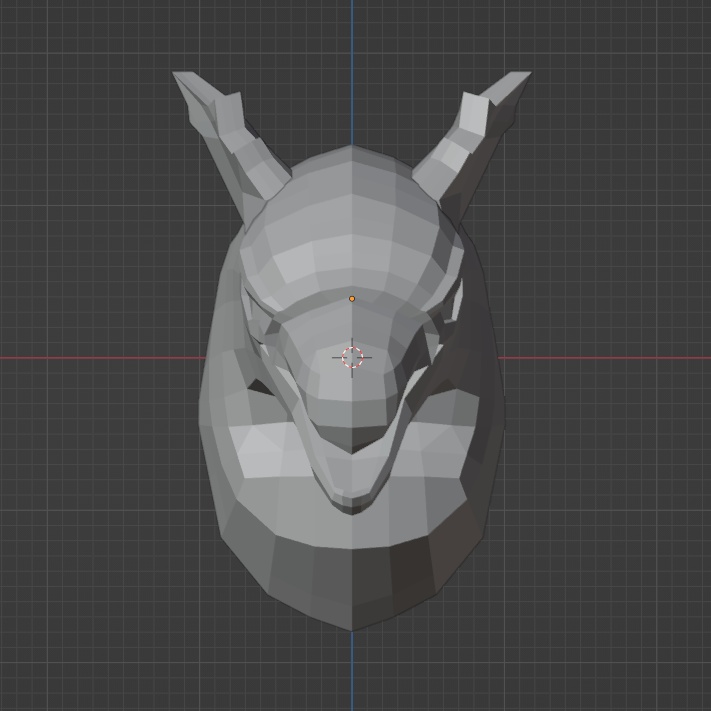Click the orange object origin dot
711x711 pixels.
(x=352, y=299)
